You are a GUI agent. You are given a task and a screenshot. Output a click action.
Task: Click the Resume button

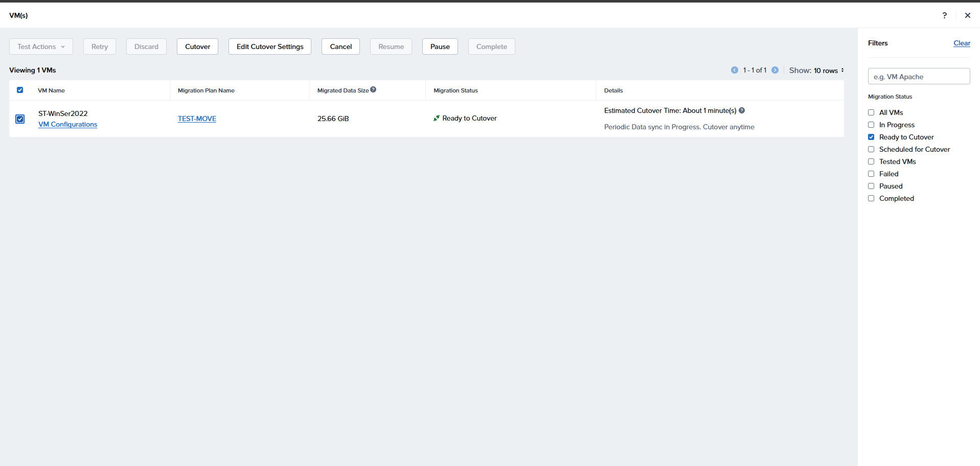pyautogui.click(x=391, y=46)
